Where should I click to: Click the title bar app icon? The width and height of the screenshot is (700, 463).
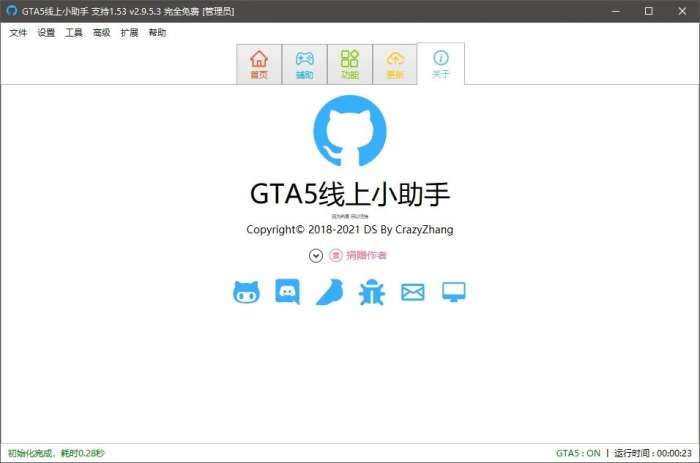[x=12, y=11]
